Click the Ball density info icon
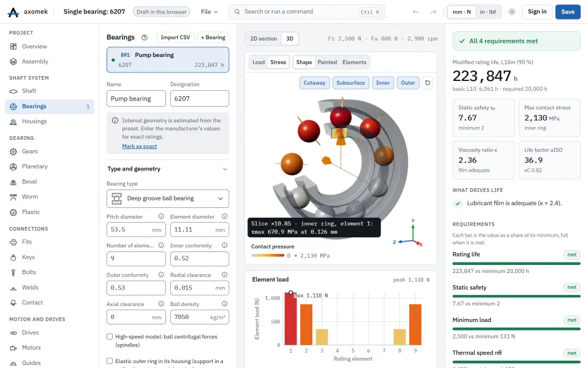 tap(225, 304)
